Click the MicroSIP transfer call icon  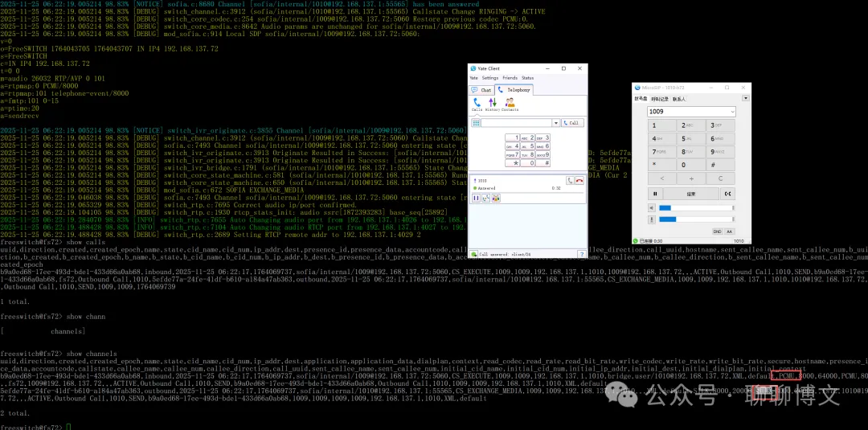727,194
